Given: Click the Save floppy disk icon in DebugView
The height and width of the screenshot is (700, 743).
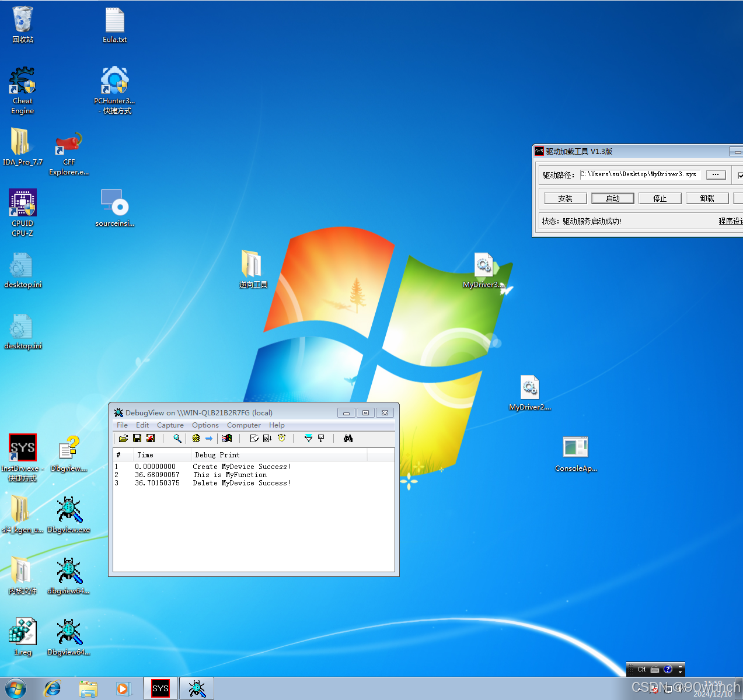Looking at the screenshot, I should (x=137, y=439).
